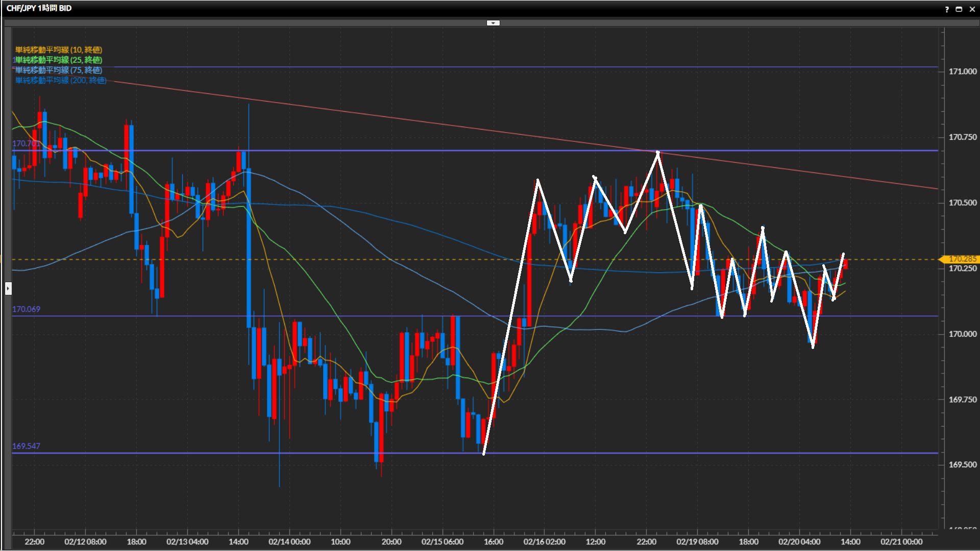
Task: Expand the top toolbar dropdown arrow
Action: tap(493, 23)
